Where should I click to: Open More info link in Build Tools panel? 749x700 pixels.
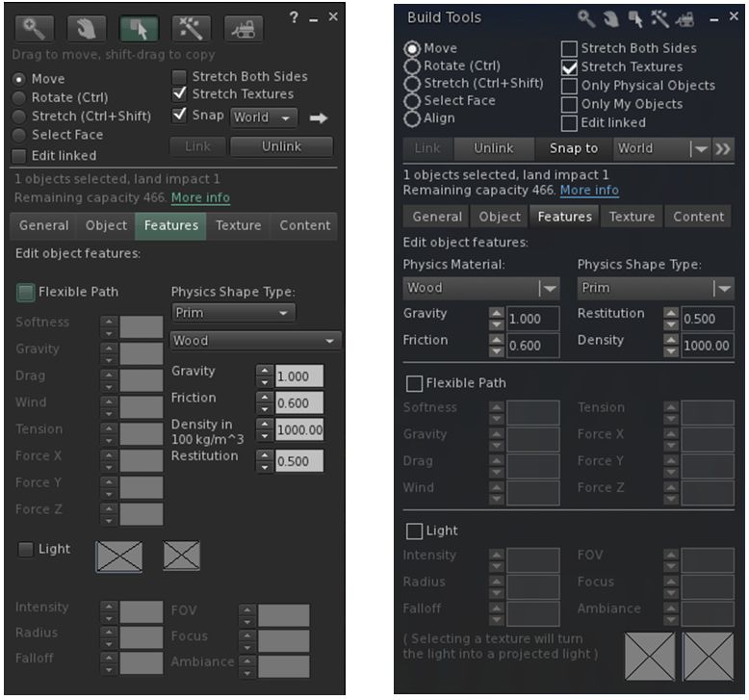click(589, 191)
